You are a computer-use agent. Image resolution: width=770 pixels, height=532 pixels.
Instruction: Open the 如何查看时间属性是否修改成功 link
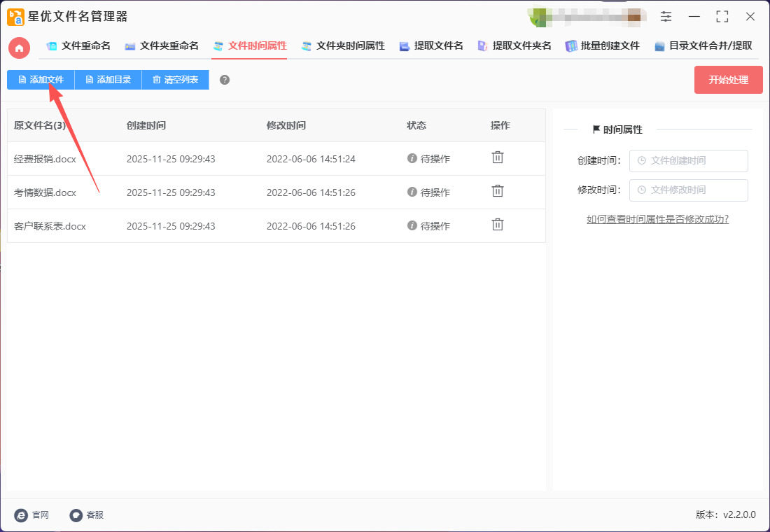(657, 219)
